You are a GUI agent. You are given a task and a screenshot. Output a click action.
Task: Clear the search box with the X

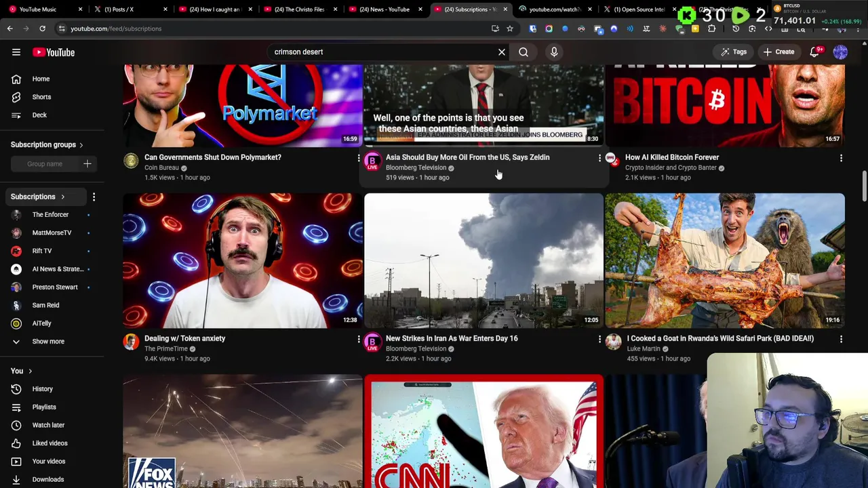click(502, 52)
